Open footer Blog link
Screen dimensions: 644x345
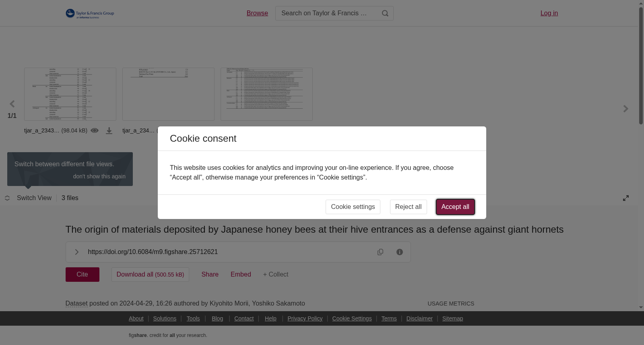[x=217, y=318]
